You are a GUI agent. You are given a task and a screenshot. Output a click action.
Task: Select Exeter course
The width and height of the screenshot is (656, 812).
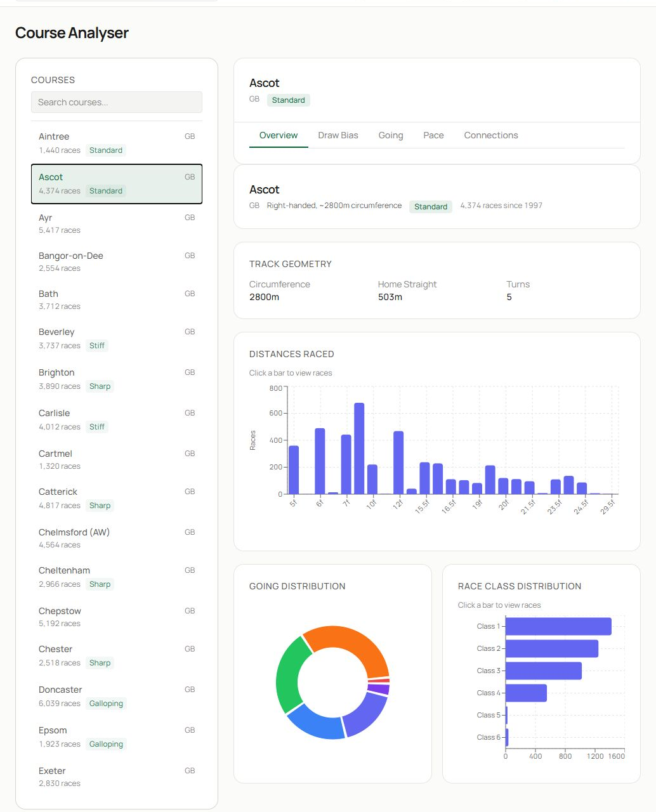tap(117, 776)
